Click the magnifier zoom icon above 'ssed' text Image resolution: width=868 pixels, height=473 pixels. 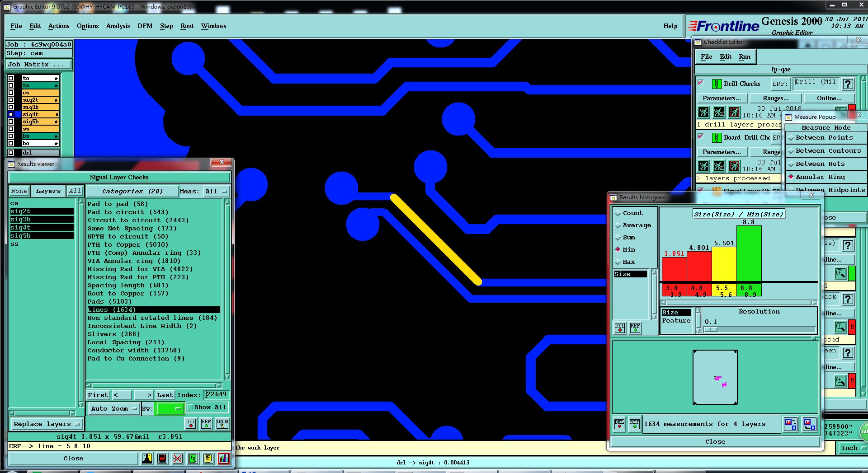point(840,327)
